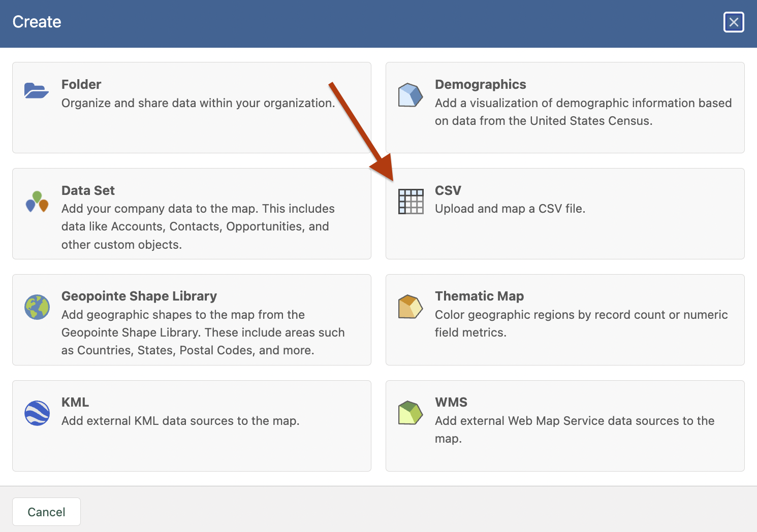Screen dimensions: 757x532
Task: Click the Create dialog title
Action: (x=37, y=22)
